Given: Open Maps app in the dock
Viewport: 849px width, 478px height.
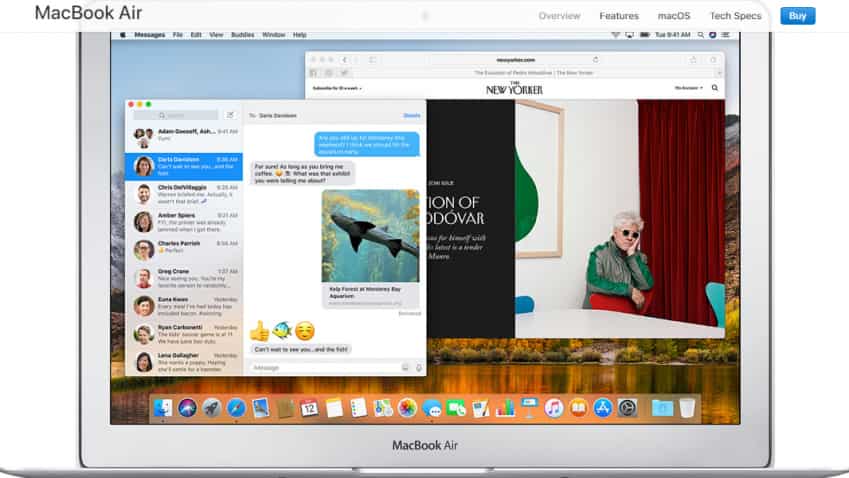Looking at the screenshot, I should coord(383,408).
